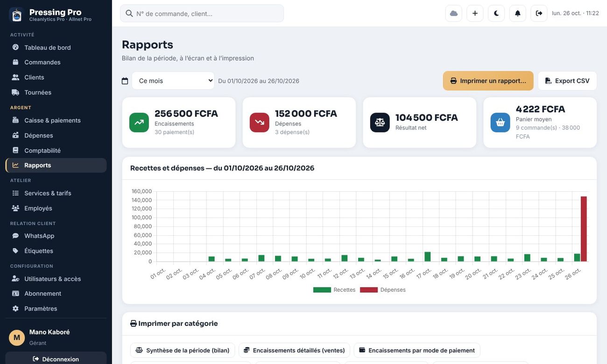This screenshot has height=364, width=607.
Task: Navigate to Tournées
Action: point(56,92)
